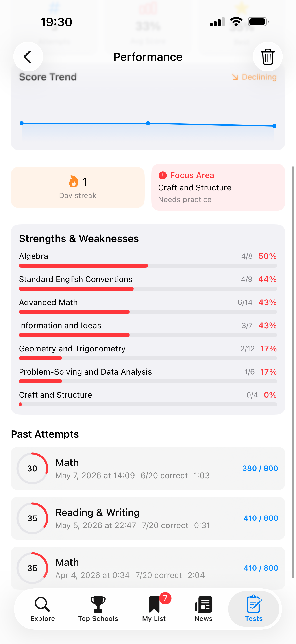Tap the back arrow button

point(28,57)
